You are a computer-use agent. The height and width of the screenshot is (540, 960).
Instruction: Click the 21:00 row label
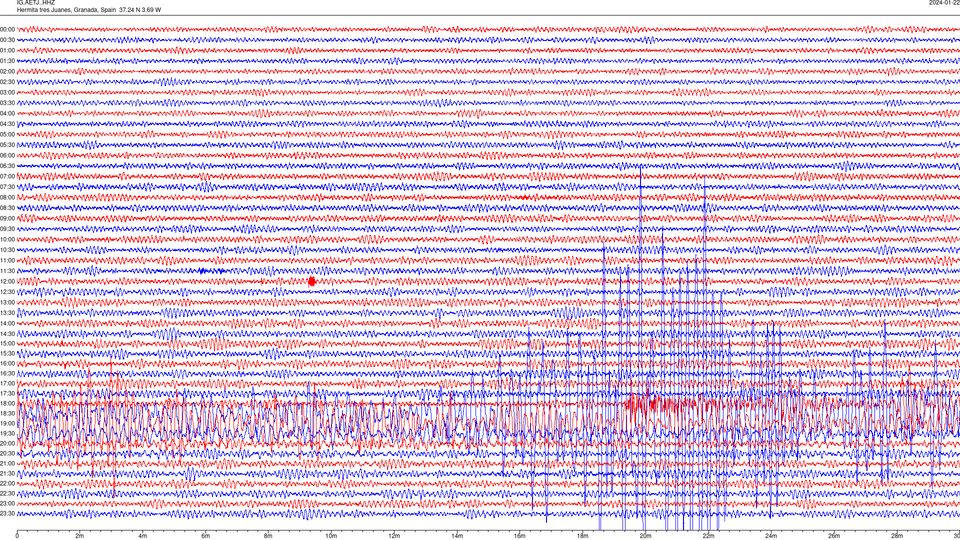[7, 463]
